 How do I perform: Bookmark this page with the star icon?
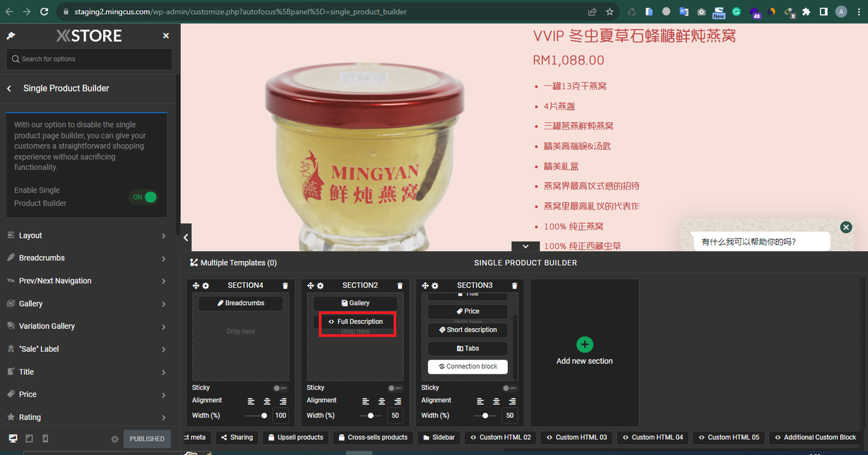tap(610, 12)
